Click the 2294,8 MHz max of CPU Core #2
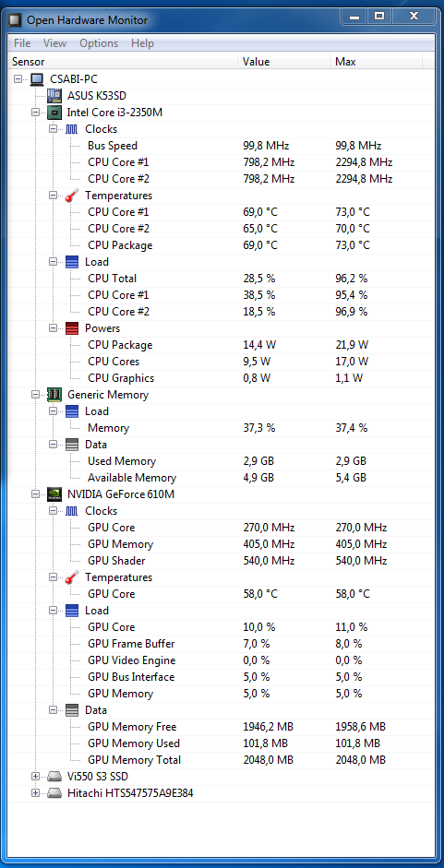This screenshot has width=444, height=868. [364, 179]
